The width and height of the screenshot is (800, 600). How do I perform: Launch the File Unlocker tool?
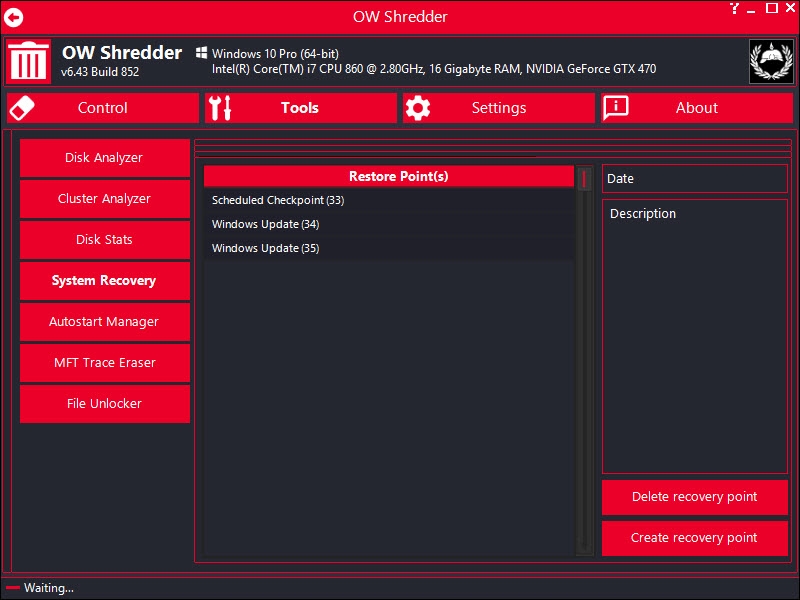[105, 404]
